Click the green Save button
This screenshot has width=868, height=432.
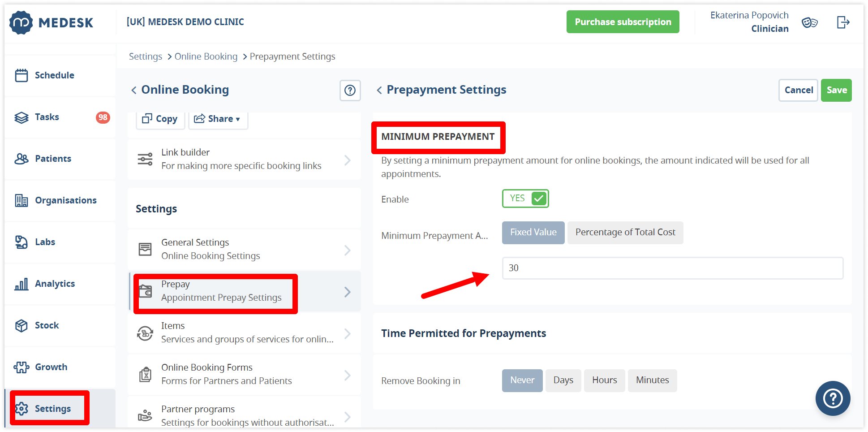[x=836, y=90]
